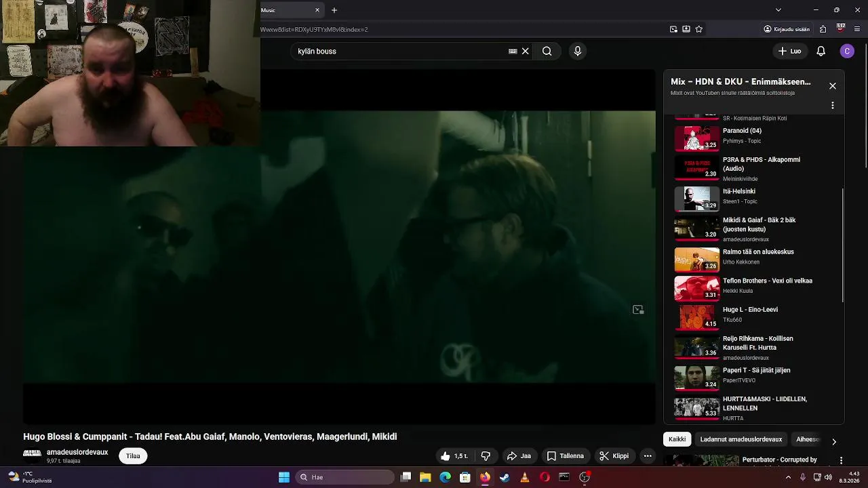Close the Music browser tab
This screenshot has height=488, width=868.
tap(317, 10)
